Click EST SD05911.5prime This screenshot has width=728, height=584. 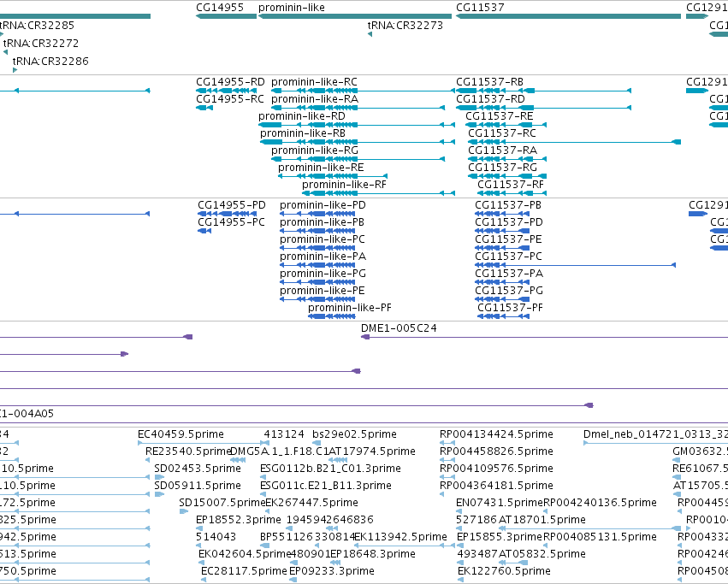(x=198, y=487)
